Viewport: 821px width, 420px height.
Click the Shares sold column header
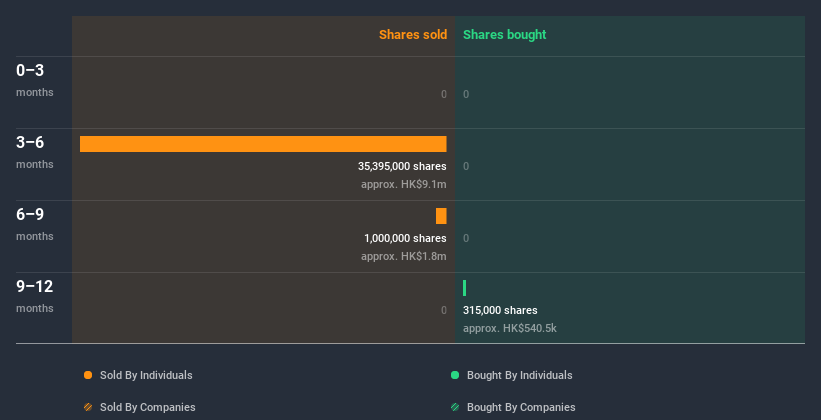coord(413,35)
